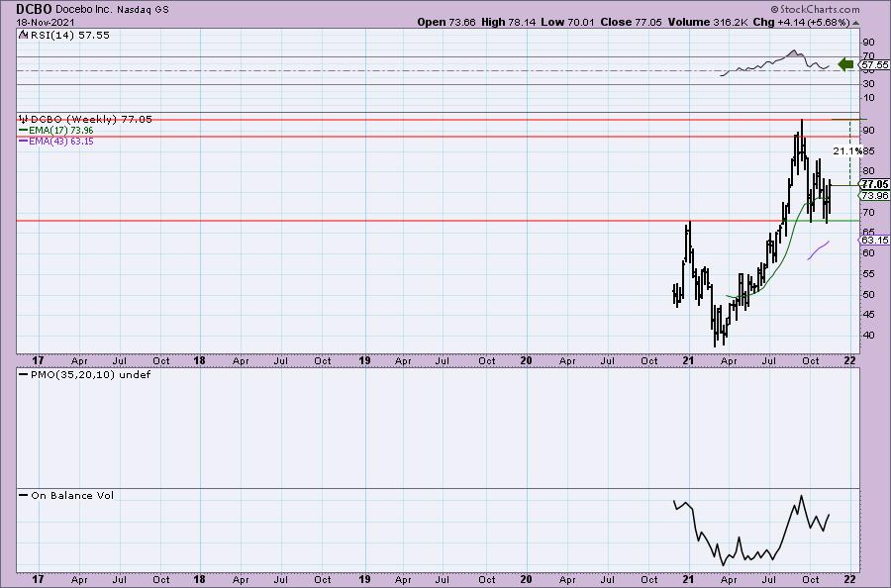Click the Volume 316.2K value

[x=707, y=22]
